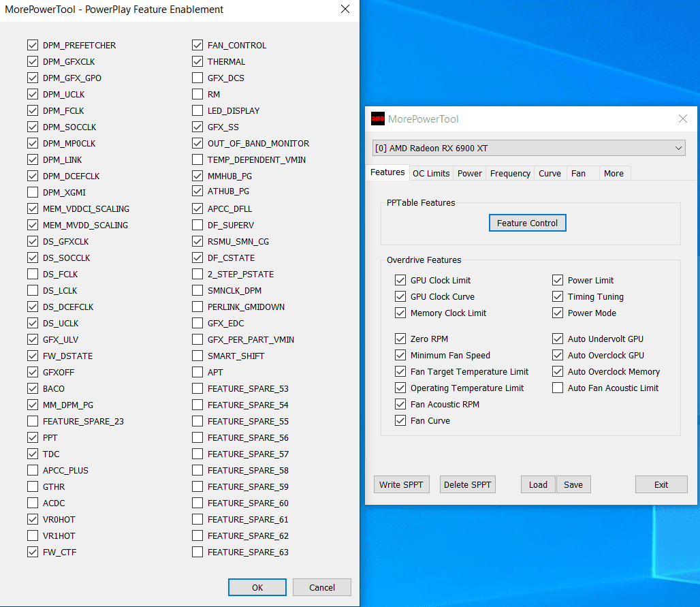
Task: Uncheck the Zero RPM feature
Action: tap(400, 339)
